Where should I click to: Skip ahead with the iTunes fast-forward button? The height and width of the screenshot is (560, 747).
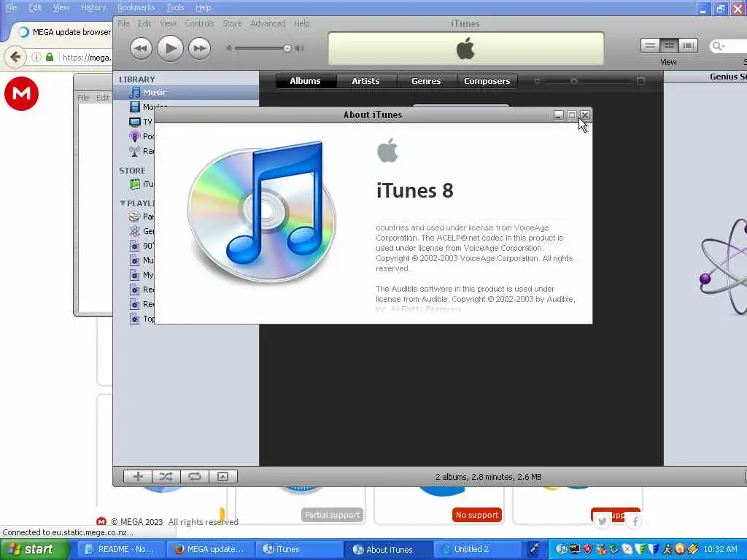pyautogui.click(x=200, y=48)
